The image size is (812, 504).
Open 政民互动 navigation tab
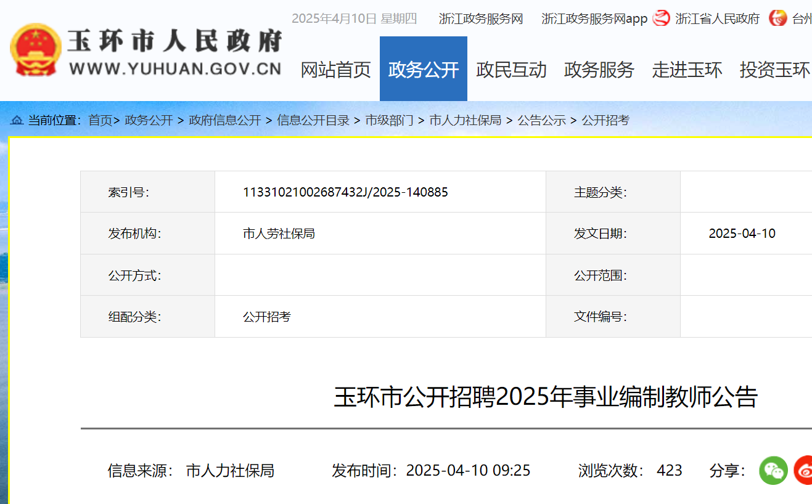coord(511,70)
